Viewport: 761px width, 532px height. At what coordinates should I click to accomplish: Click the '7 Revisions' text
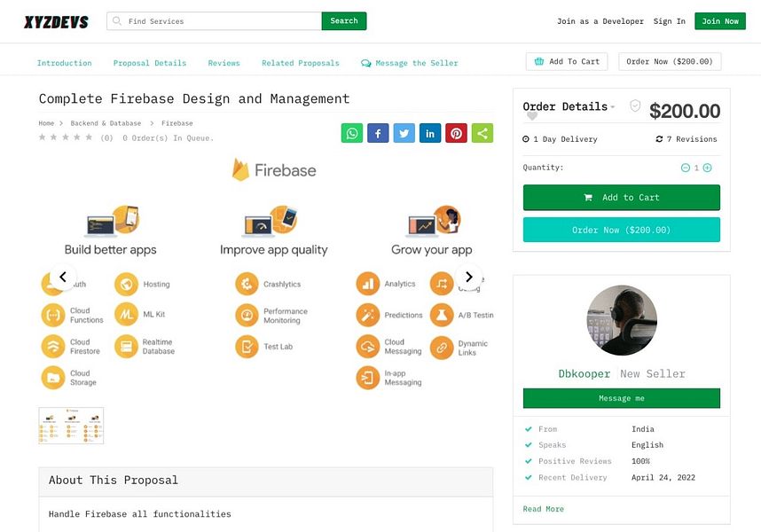[x=692, y=139]
